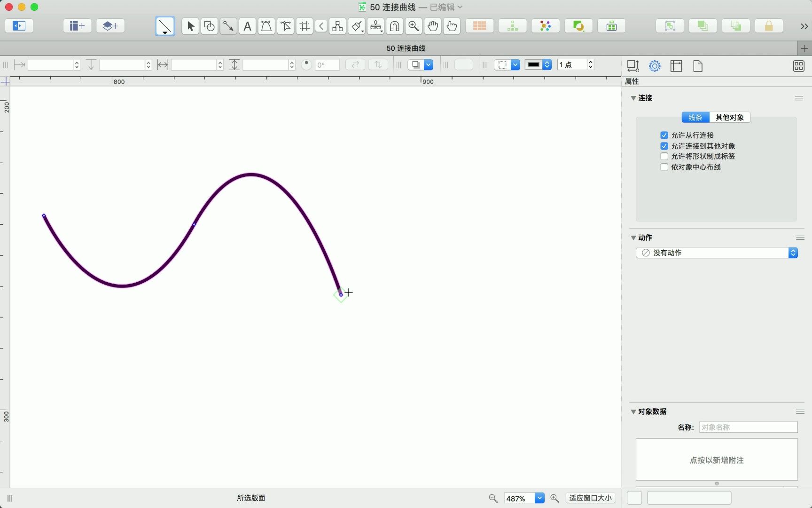Activate the Magnet tool
Screen dimensions: 812x508
click(x=395, y=26)
